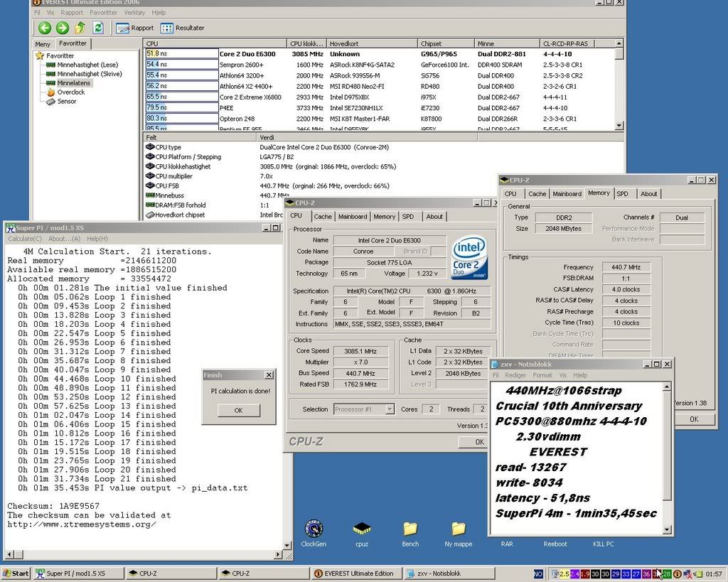Open Resultater in the EVEREST toolbar
Screen dimensions: 728x582
pos(182,28)
